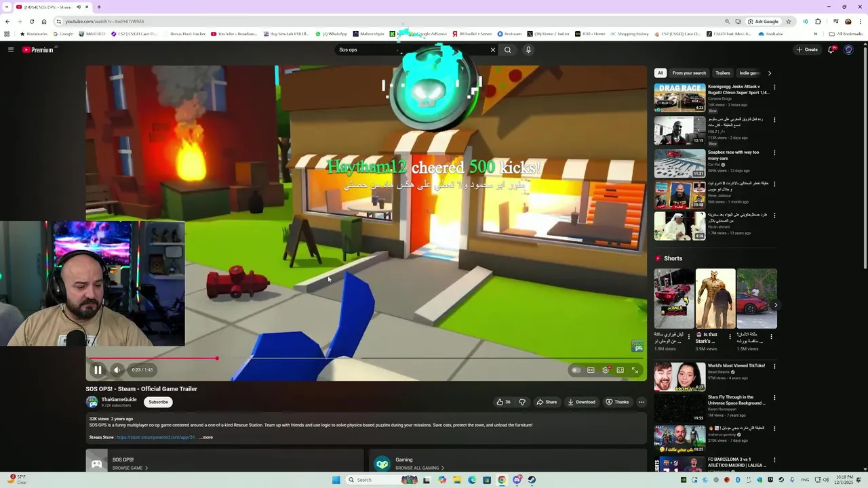Open options for Stars Fly Through video
This screenshot has height=488, width=868.
point(774,398)
